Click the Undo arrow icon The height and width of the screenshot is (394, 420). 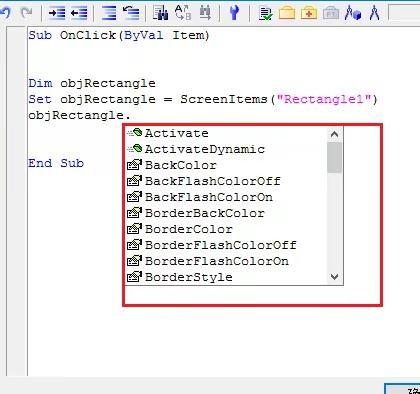click(6, 13)
